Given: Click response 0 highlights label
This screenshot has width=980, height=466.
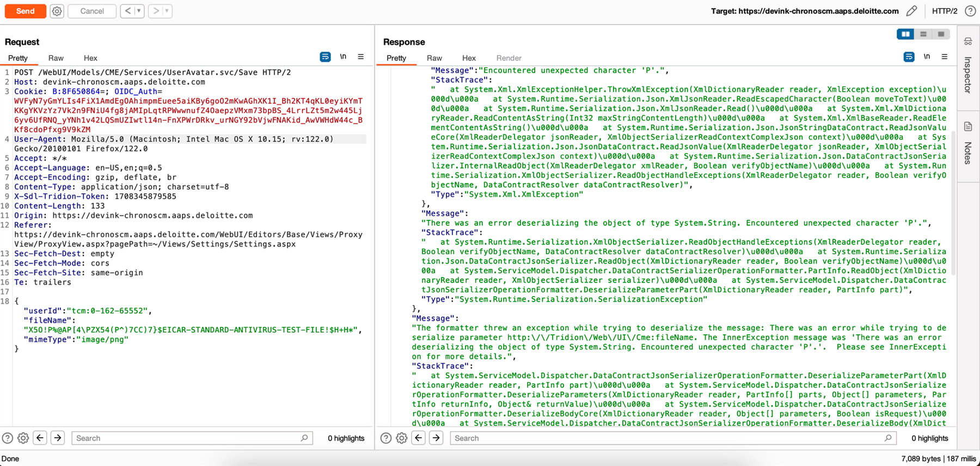Looking at the screenshot, I should [930, 438].
